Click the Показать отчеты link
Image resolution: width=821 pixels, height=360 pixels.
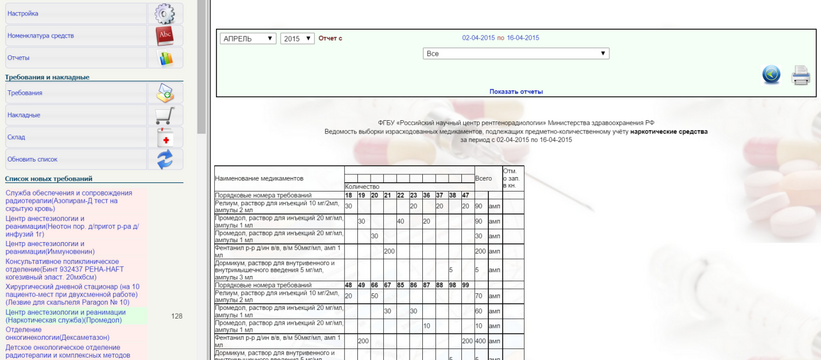[516, 92]
